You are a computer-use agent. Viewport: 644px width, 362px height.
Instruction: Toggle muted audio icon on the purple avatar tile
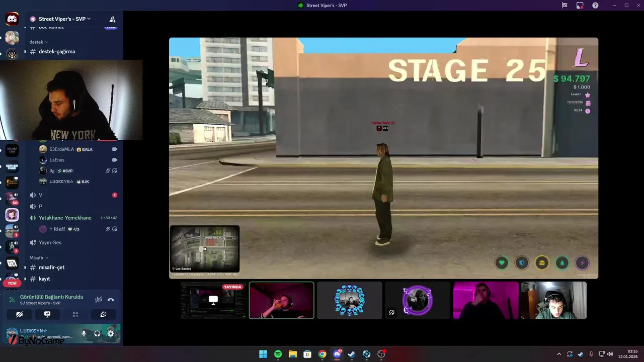pos(391,312)
